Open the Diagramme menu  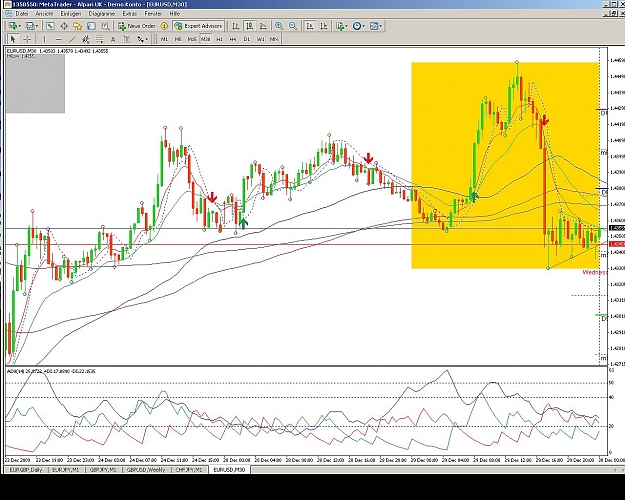point(102,14)
